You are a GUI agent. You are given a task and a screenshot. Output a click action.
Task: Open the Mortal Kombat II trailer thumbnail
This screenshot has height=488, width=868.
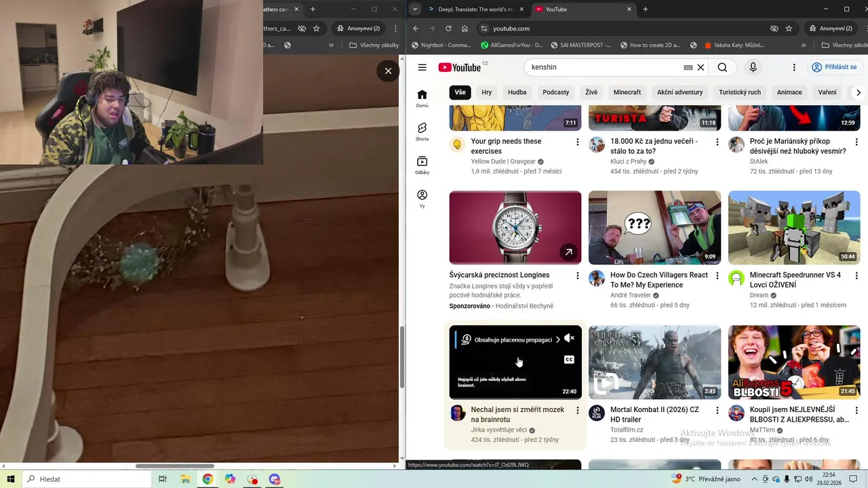[654, 362]
